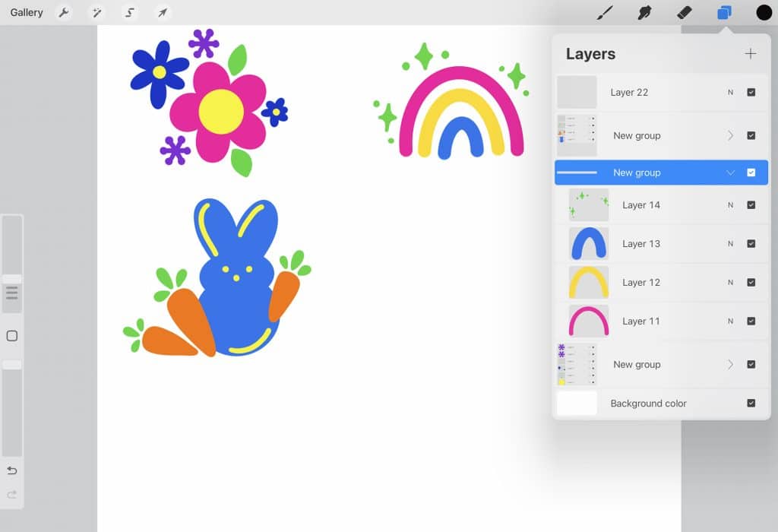The width and height of the screenshot is (778, 532).
Task: Open the Adjustments magic wand menu
Action: tap(96, 12)
